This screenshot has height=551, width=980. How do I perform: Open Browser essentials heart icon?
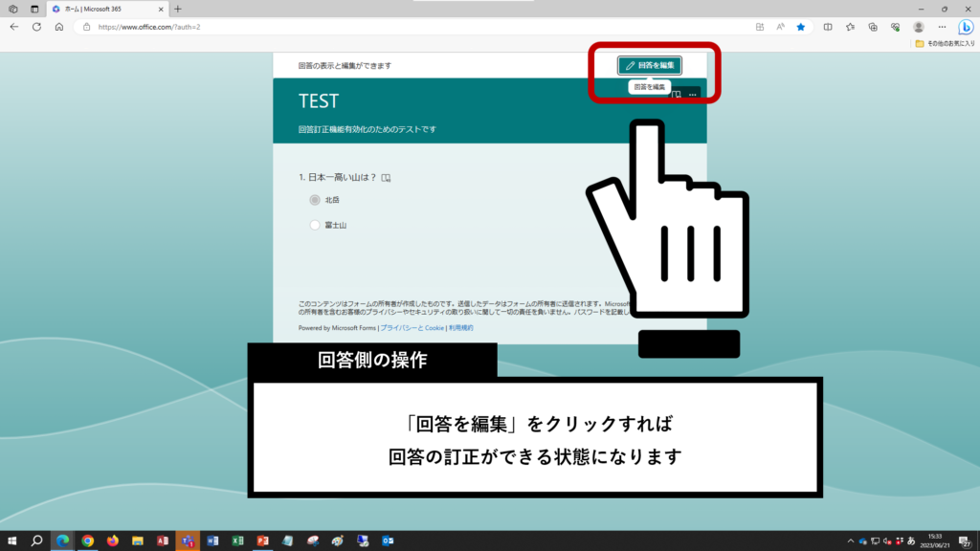tap(895, 27)
